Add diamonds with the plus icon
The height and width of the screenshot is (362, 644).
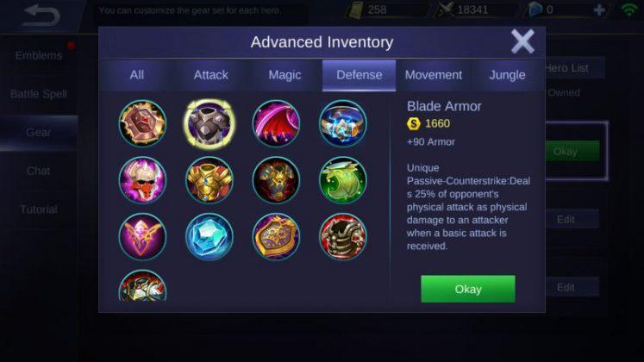[599, 9]
